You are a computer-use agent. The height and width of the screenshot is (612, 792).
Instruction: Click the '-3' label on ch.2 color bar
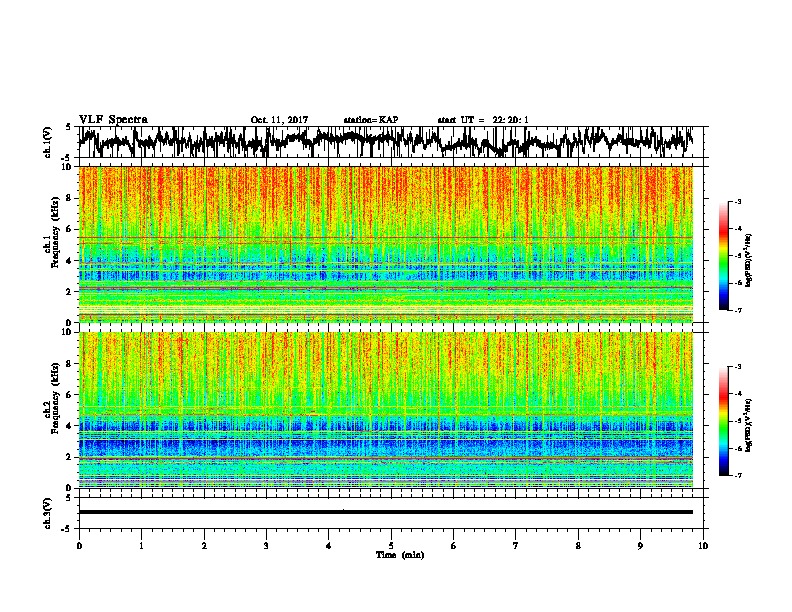737,367
